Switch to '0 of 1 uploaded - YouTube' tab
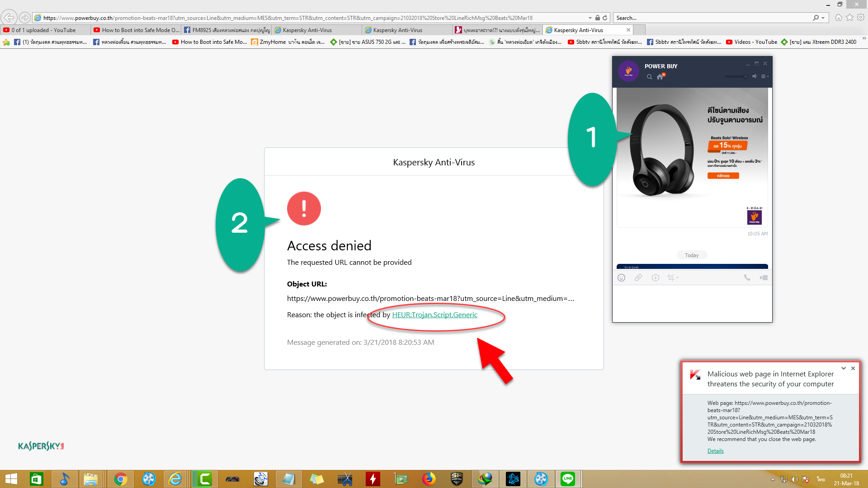 pos(45,30)
